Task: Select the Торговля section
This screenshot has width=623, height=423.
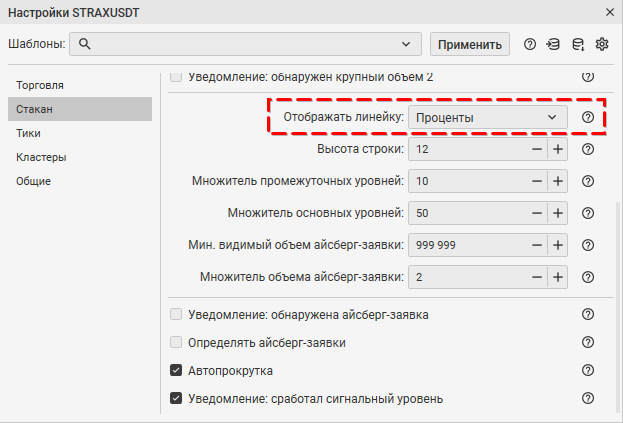Action: coord(41,85)
